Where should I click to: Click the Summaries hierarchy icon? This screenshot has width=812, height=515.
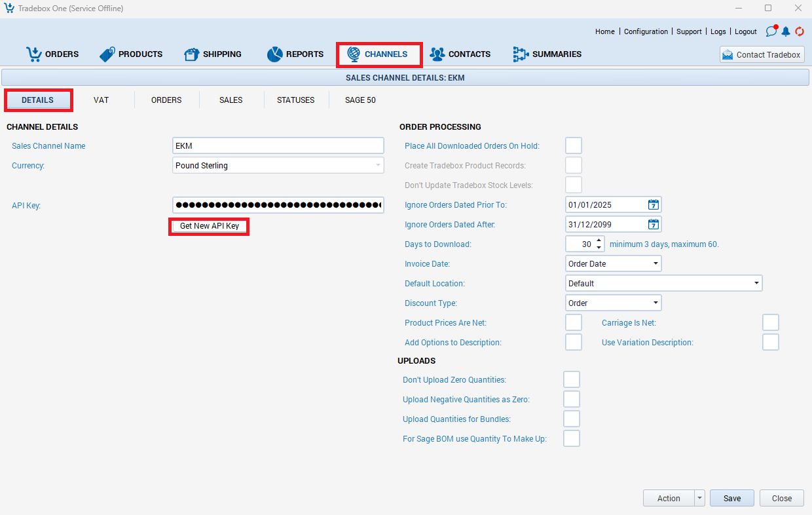(521, 54)
